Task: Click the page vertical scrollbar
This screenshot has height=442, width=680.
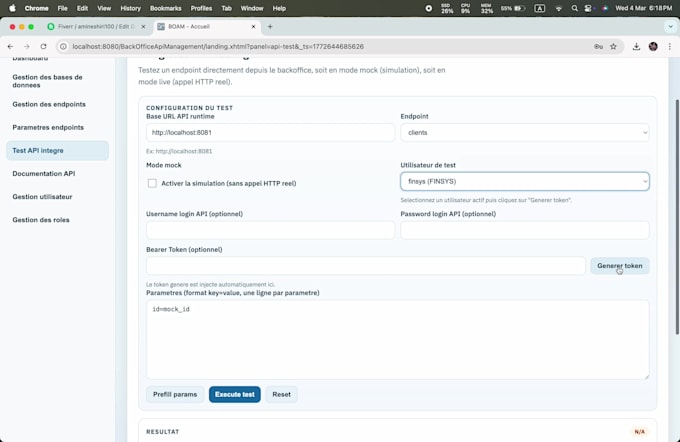Action: point(677,217)
